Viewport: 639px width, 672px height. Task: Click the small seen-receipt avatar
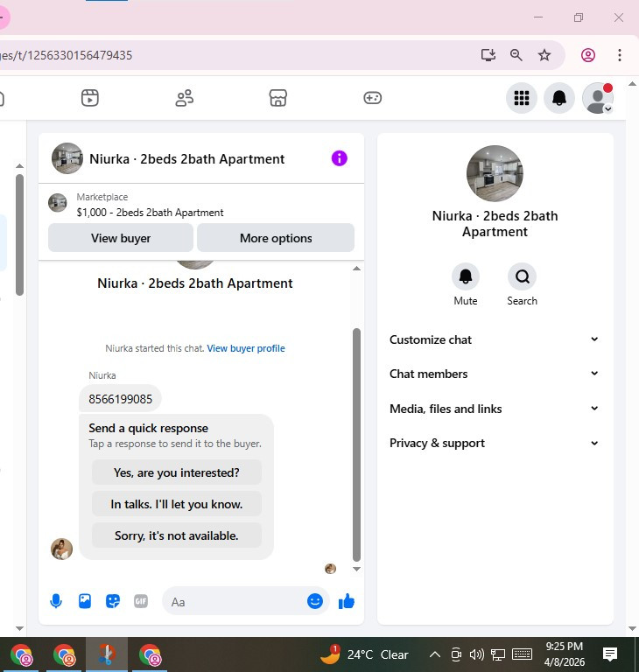tap(330, 569)
